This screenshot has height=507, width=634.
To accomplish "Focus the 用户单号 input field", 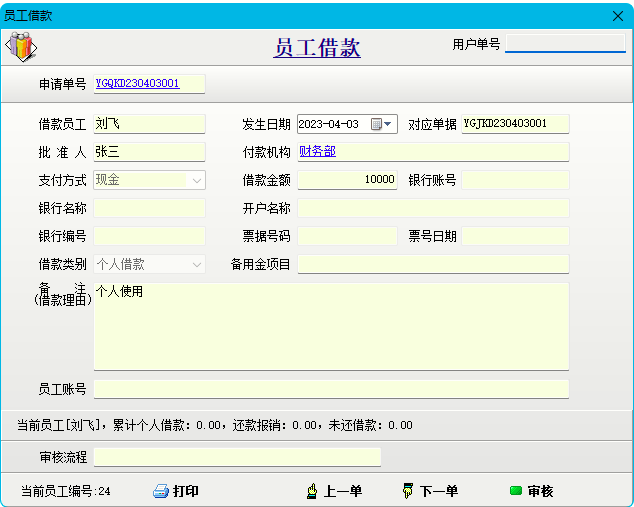I will [565, 44].
